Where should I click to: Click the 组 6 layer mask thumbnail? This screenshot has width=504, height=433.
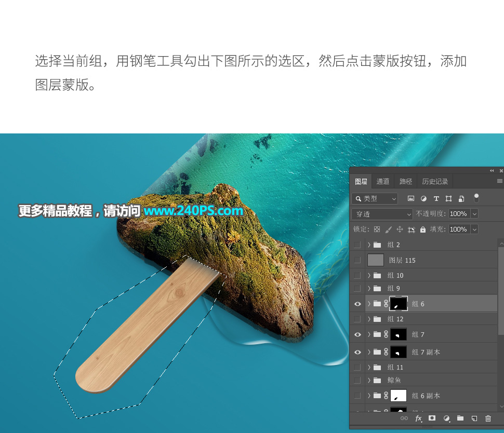(x=398, y=304)
